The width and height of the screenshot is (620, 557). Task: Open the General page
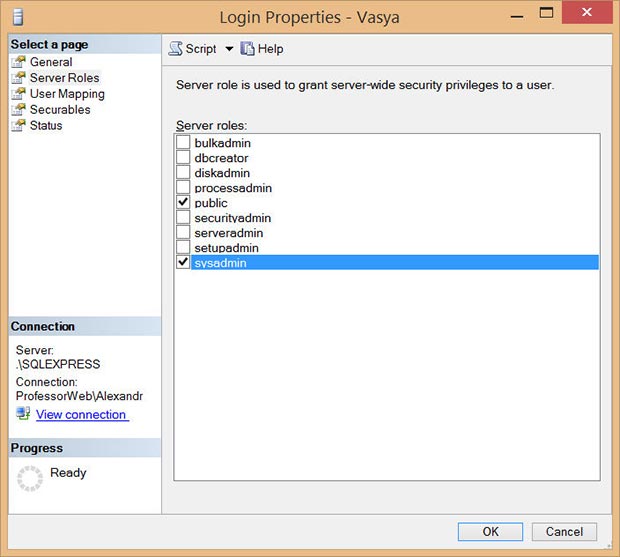pyautogui.click(x=51, y=62)
